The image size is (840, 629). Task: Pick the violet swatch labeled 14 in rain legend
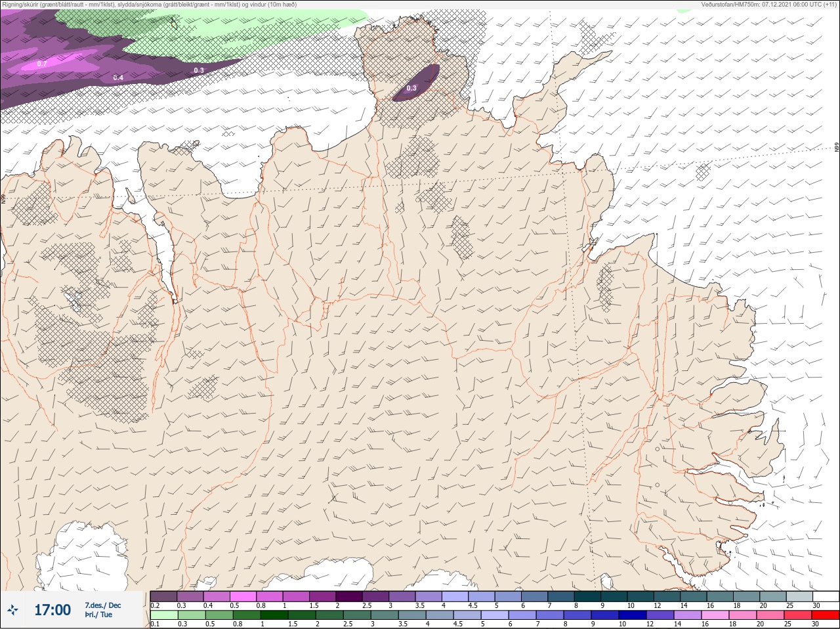[x=688, y=615]
